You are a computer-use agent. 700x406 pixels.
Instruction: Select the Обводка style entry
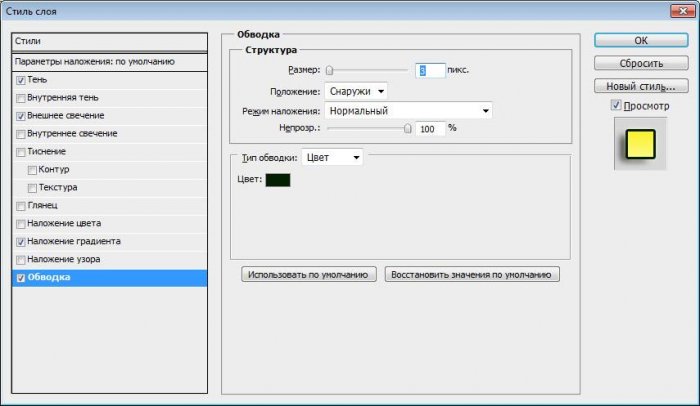pos(108,278)
